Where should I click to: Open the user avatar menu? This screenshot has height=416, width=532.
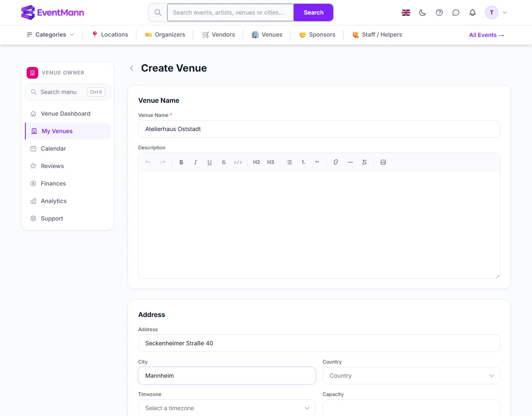[496, 12]
